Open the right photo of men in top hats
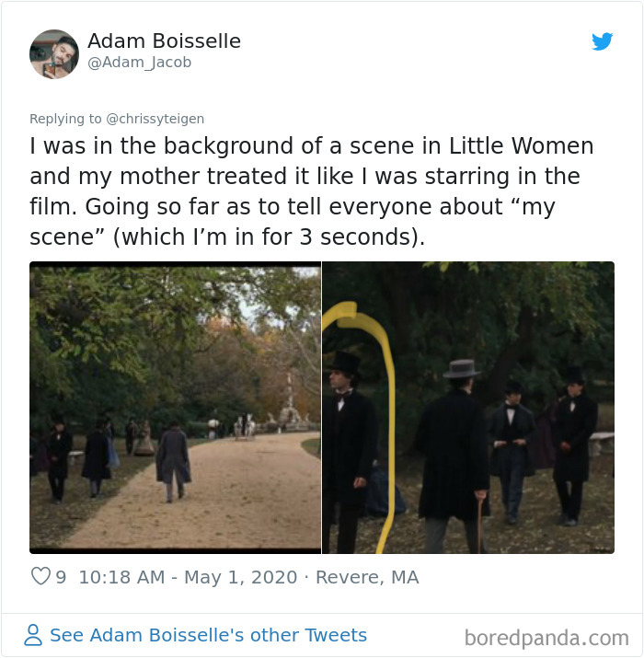The width and height of the screenshot is (644, 658). 468,408
